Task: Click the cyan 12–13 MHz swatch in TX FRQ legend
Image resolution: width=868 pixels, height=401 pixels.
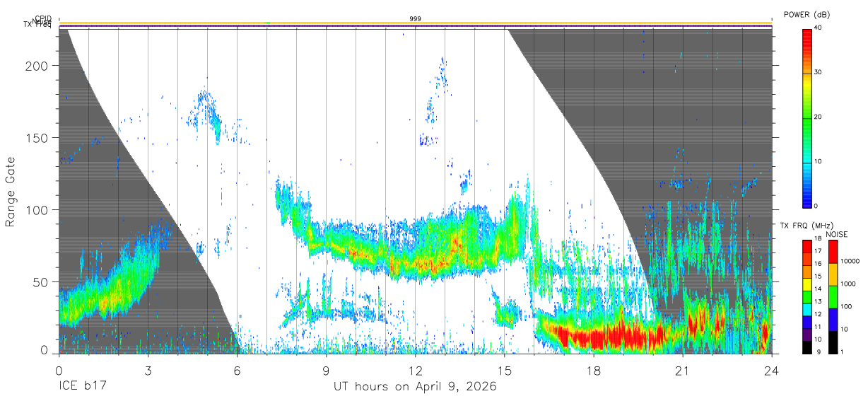Action: tap(807, 308)
